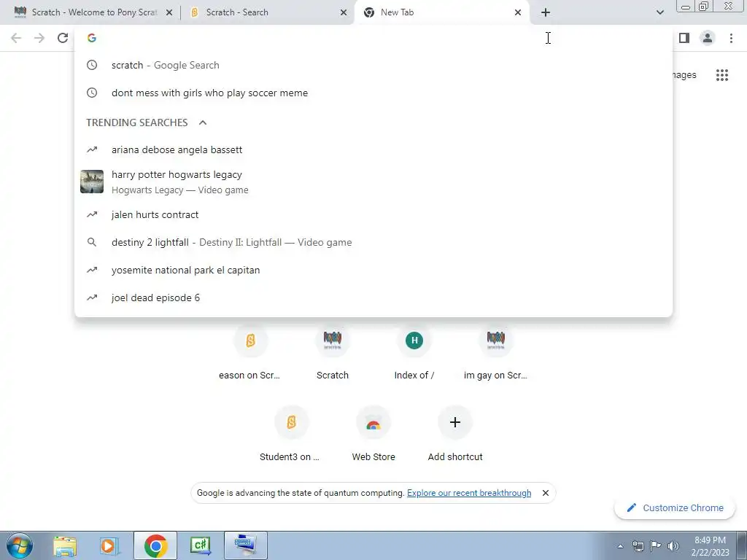Screen dimensions: 747x560
Task: Select 'yosemite national park el capitan' suggestion
Action: click(x=373, y=270)
